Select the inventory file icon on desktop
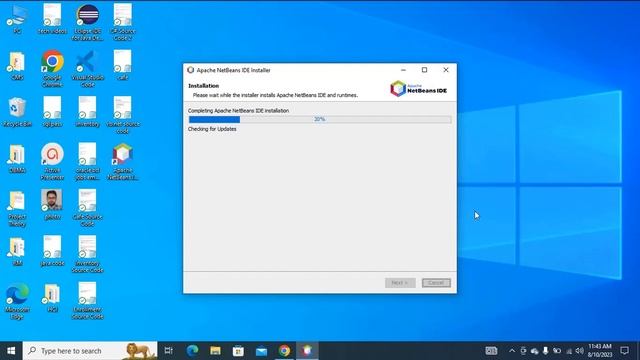Screen dimensions: 640x360 [87, 111]
